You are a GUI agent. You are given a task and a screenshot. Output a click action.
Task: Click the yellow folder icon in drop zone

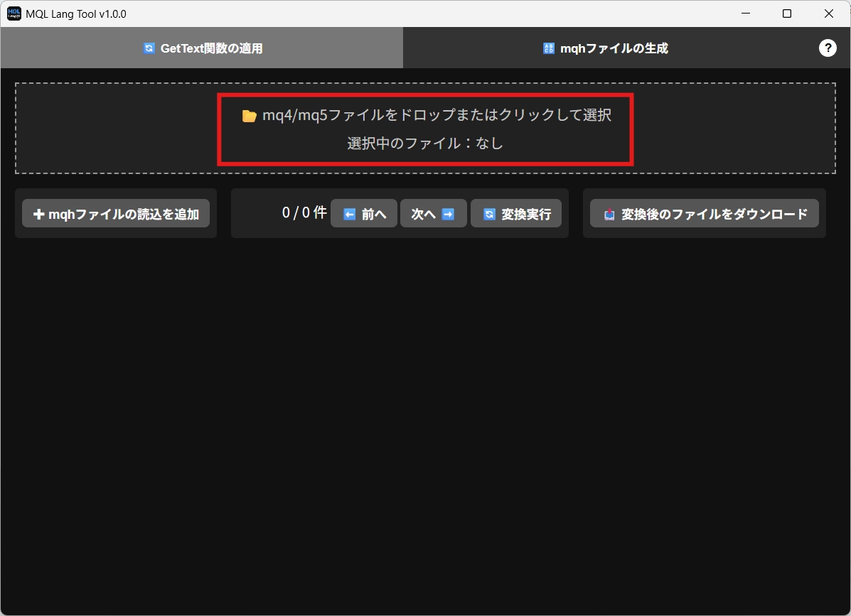(x=249, y=116)
